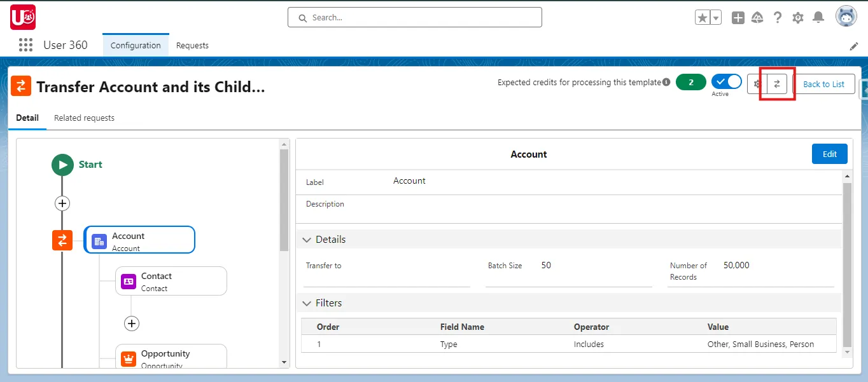Screen dimensions: 868x382
Task: Click the plus node below Start
Action: 62,203
